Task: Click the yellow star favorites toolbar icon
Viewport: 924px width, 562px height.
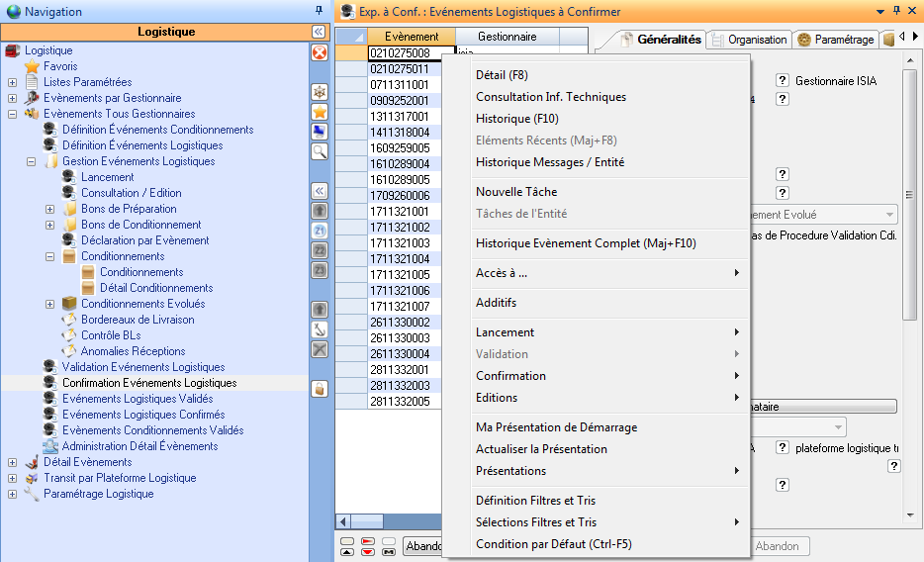Action: click(x=320, y=111)
